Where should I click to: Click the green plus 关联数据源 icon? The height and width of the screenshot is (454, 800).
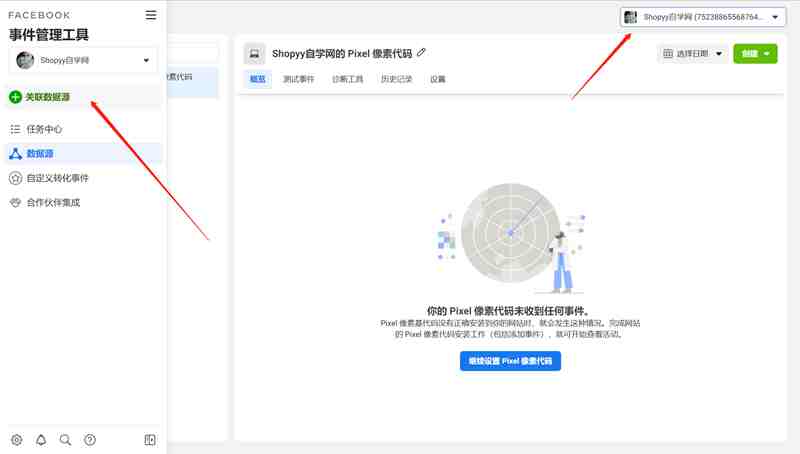(15, 97)
